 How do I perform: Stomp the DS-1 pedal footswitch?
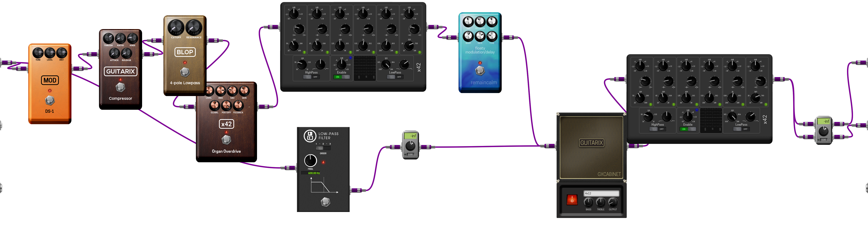coord(50,100)
